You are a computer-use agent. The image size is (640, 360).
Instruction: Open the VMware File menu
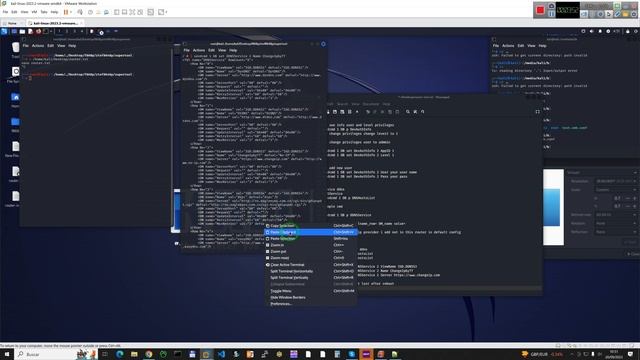[x=5, y=12]
